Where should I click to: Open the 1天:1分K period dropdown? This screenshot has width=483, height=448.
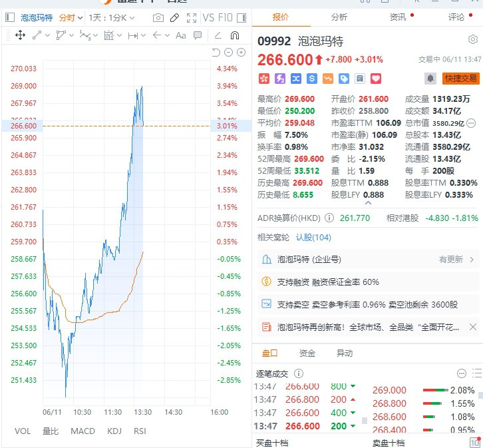[112, 17]
